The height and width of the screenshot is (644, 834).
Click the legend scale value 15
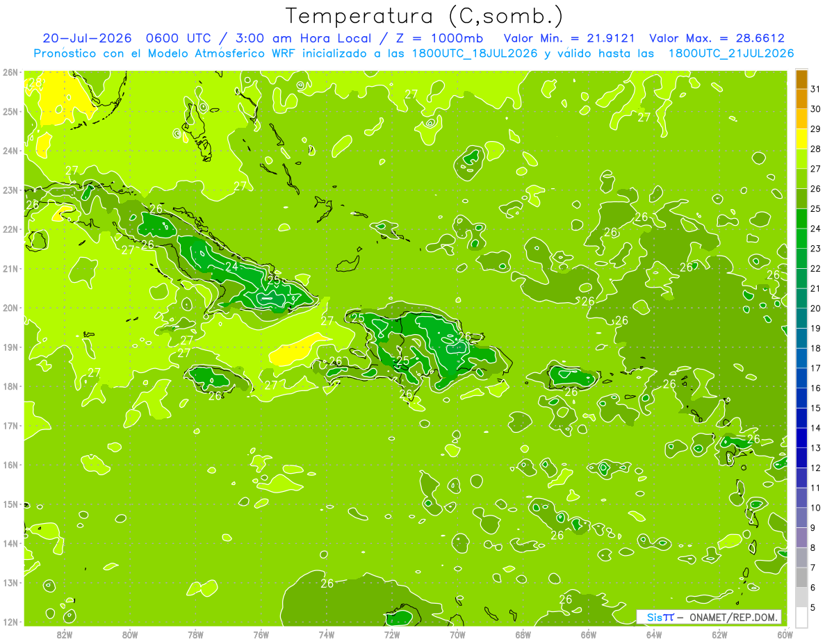pyautogui.click(x=816, y=408)
